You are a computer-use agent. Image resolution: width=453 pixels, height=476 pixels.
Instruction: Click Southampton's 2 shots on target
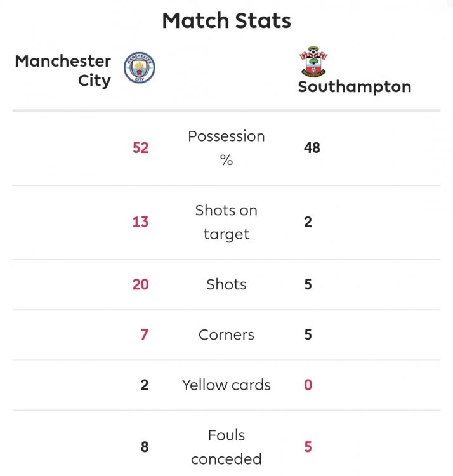[308, 222]
